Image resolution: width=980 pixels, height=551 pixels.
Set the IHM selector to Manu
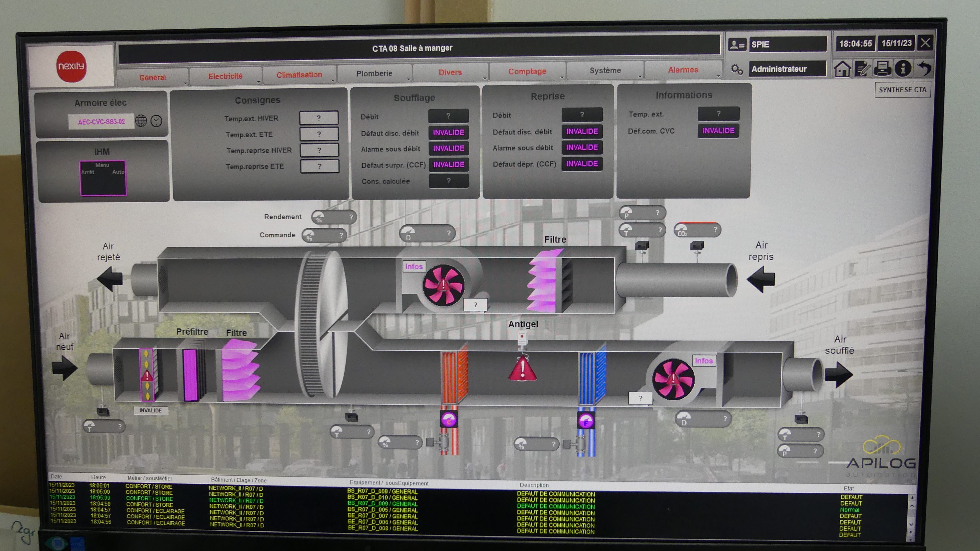click(102, 165)
